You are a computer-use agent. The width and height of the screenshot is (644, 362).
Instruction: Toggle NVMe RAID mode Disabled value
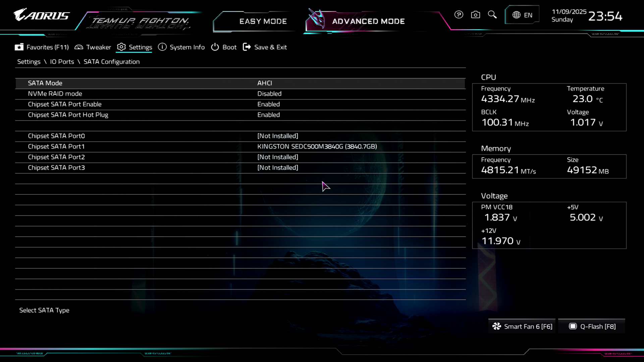pos(269,94)
